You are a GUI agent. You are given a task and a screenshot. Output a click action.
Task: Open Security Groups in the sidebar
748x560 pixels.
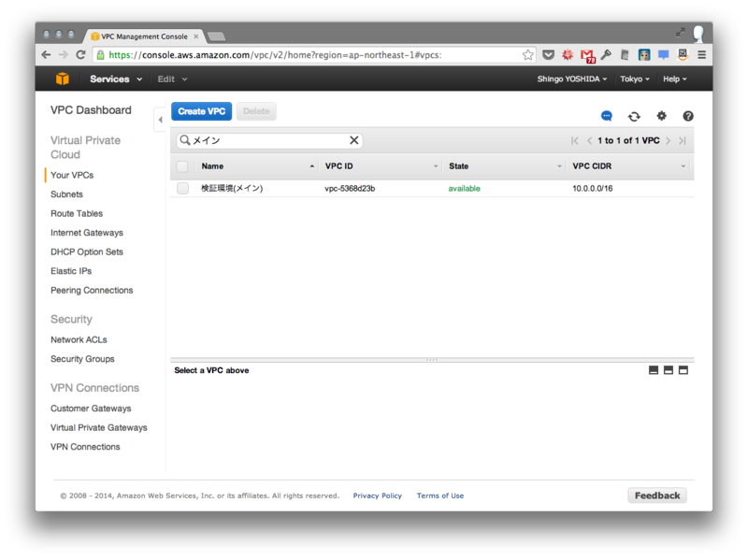click(82, 359)
